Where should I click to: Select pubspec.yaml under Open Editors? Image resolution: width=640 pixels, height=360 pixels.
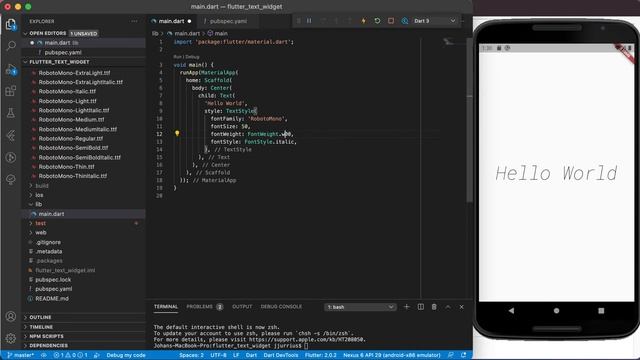click(x=63, y=52)
